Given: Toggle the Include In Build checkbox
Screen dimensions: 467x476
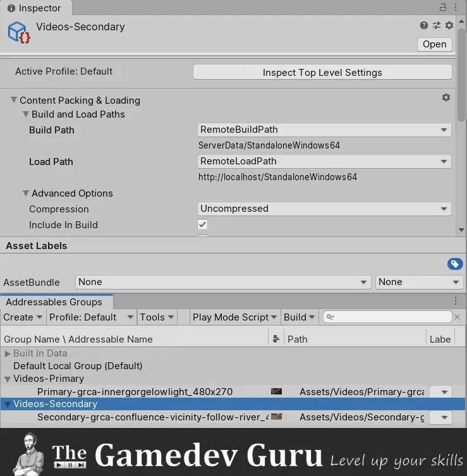Looking at the screenshot, I should (x=203, y=224).
